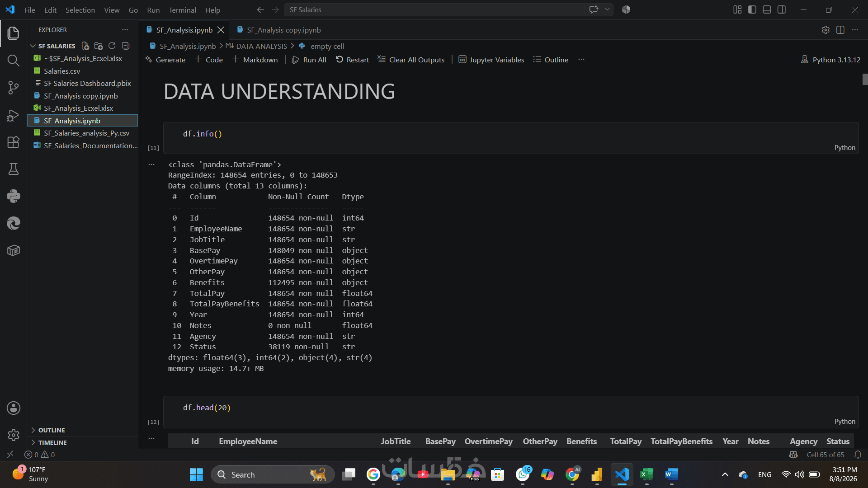Open Word from Windows taskbar
This screenshot has width=868, height=488.
coord(671,474)
